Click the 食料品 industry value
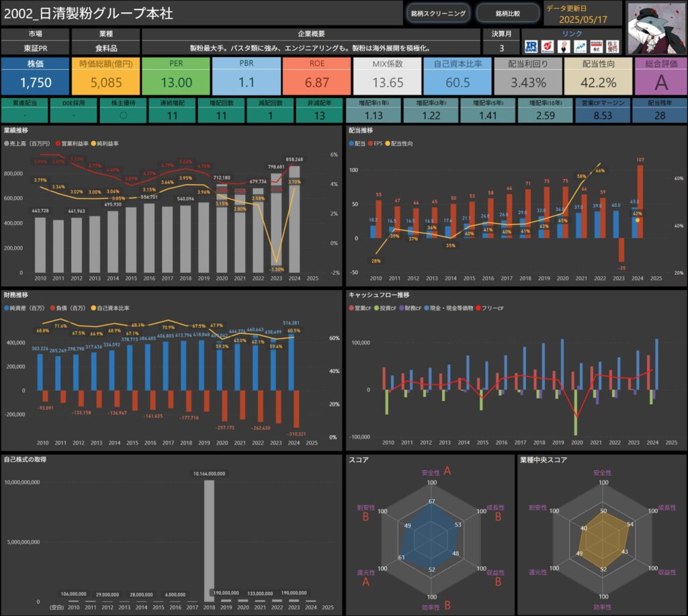 click(x=105, y=48)
